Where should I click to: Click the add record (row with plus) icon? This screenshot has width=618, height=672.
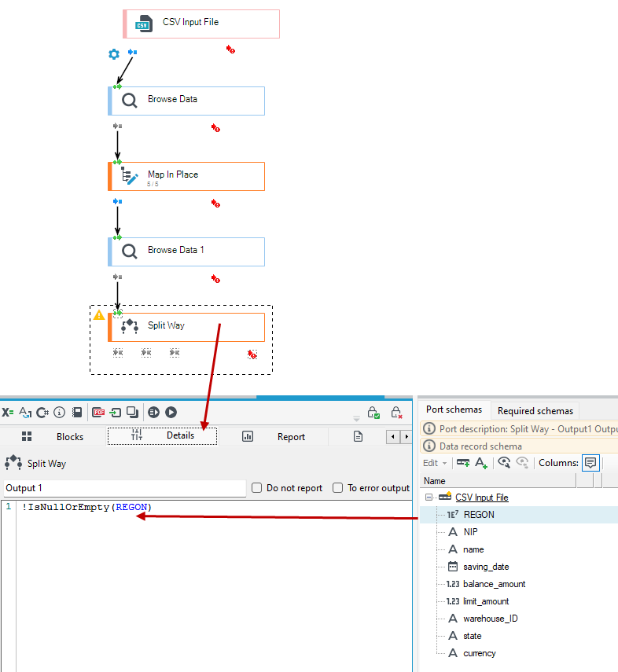click(463, 462)
